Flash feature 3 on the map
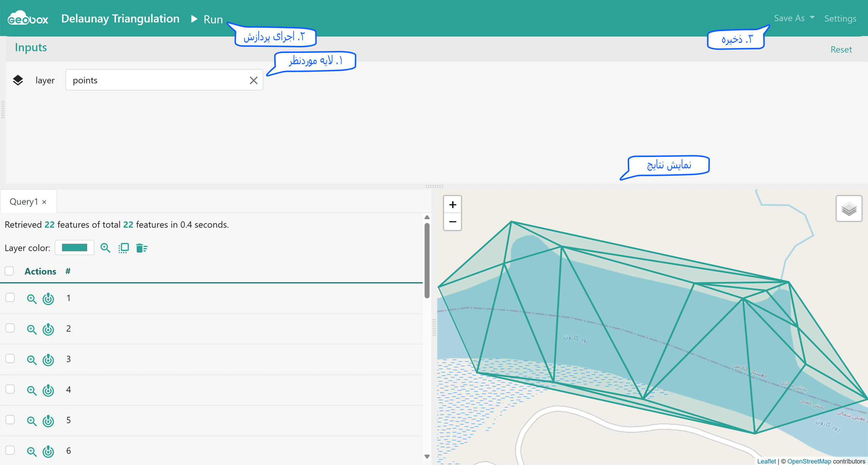 [x=48, y=359]
